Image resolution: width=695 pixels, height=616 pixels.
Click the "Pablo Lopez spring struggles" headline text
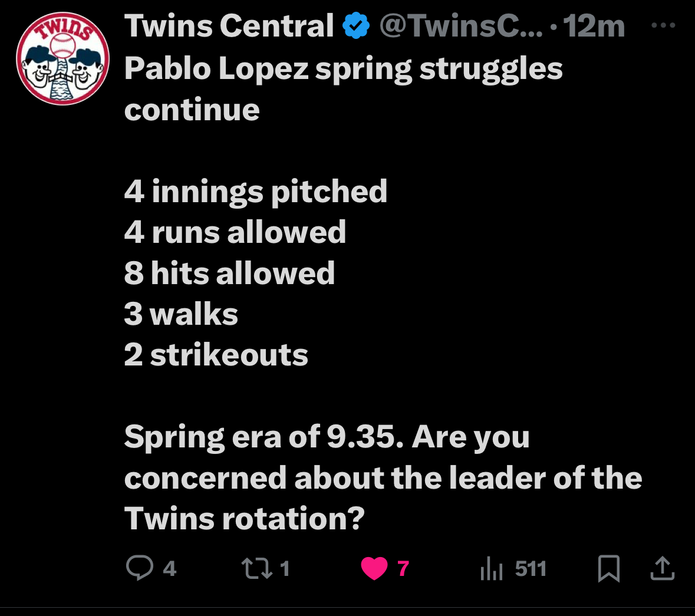pyautogui.click(x=343, y=69)
